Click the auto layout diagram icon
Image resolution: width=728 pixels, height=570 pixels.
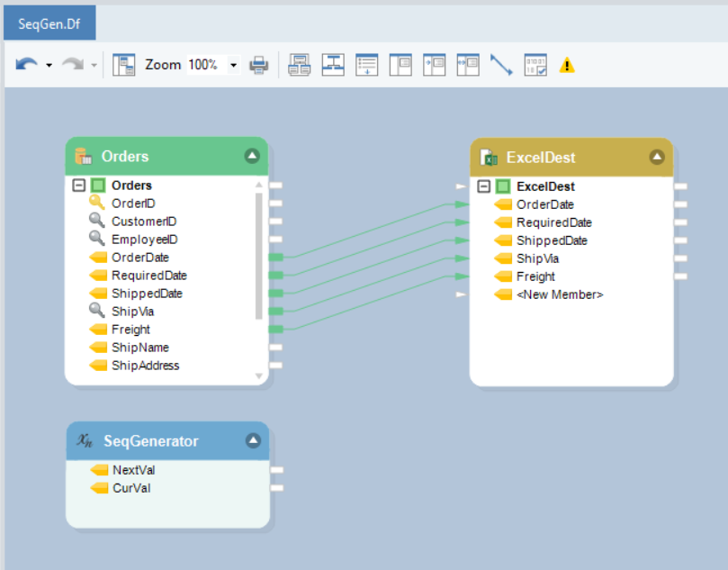pos(334,65)
